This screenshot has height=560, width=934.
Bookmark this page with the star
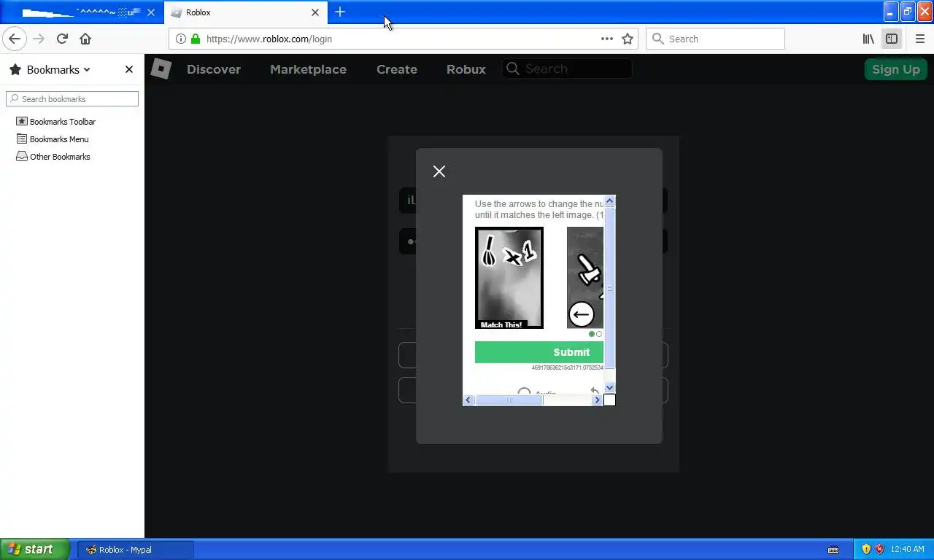[628, 39]
